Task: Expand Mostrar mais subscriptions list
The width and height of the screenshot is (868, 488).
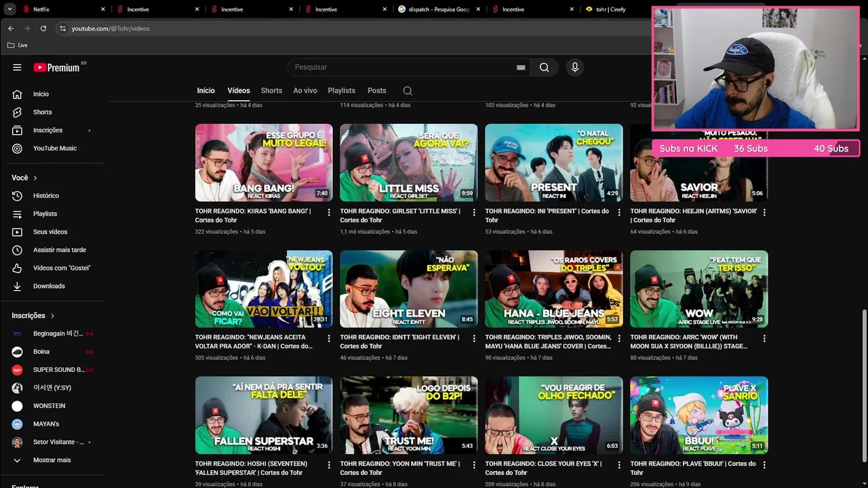Action: click(52, 460)
